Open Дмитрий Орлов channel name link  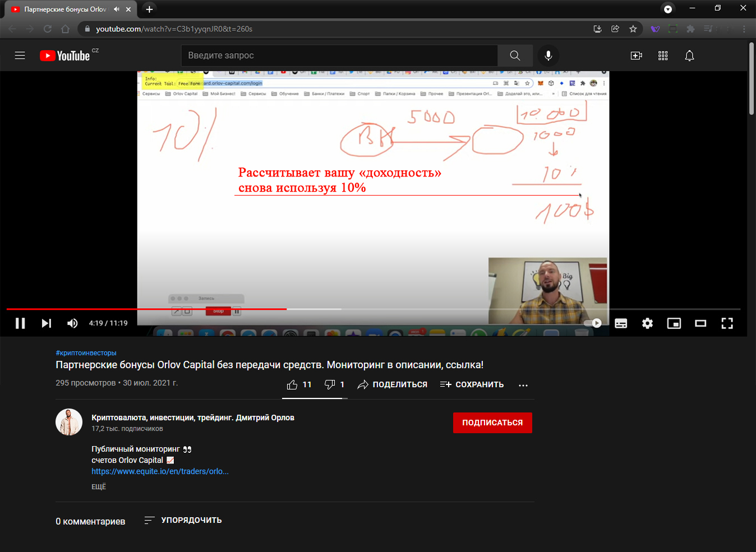(x=193, y=418)
